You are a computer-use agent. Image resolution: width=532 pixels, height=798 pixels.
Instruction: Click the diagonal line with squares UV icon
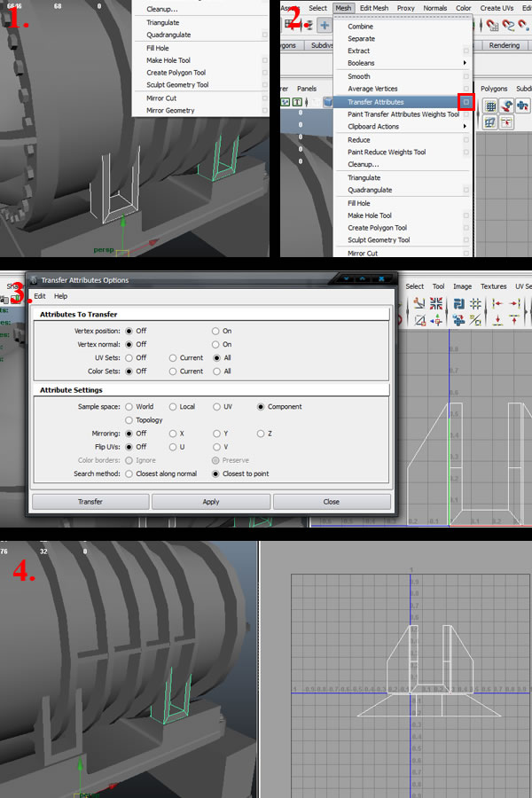475,321
